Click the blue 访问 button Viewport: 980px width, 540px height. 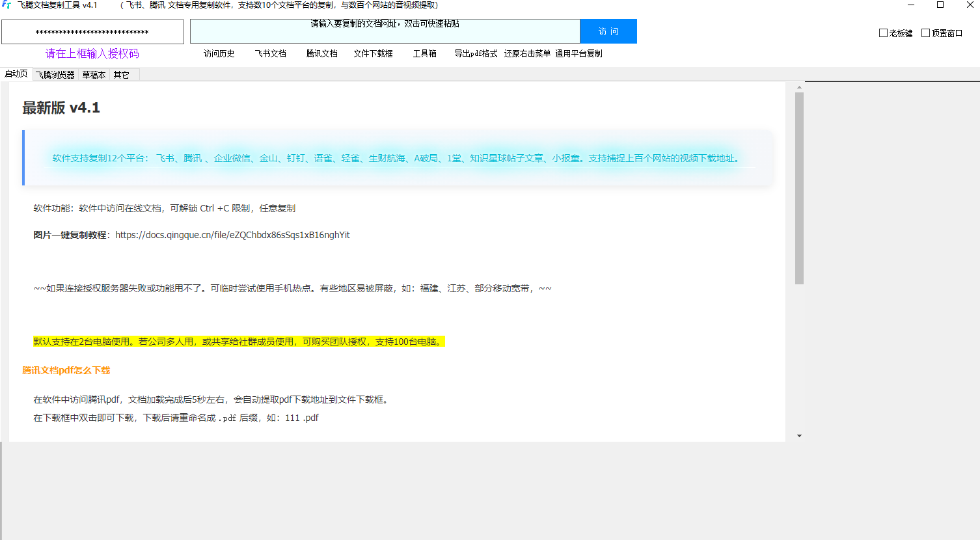[607, 31]
